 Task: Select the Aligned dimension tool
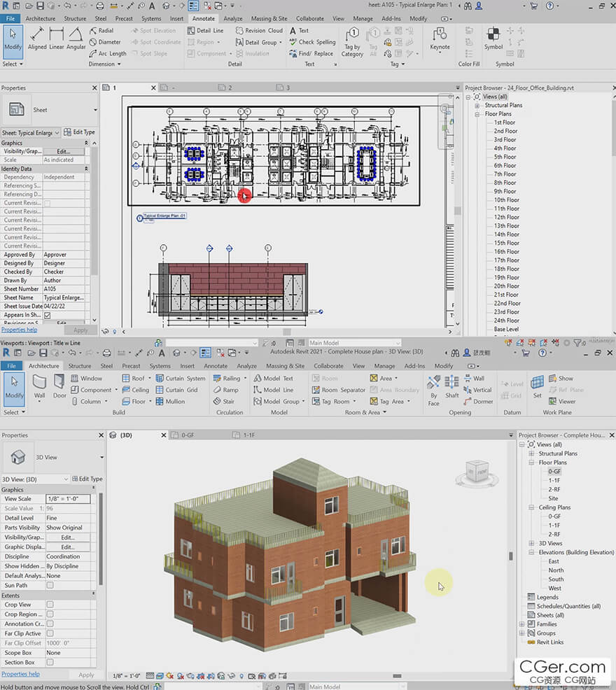click(x=37, y=38)
